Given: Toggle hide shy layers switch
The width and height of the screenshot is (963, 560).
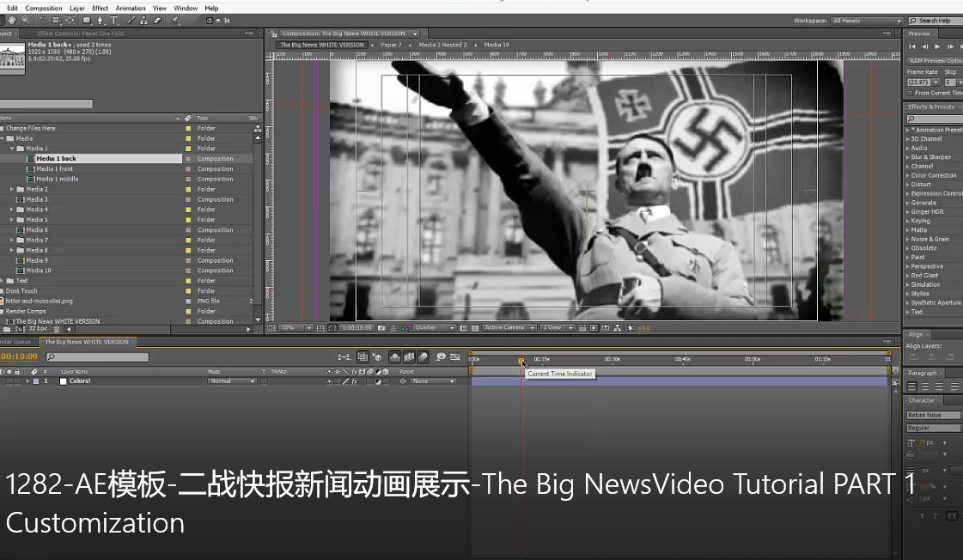Looking at the screenshot, I should [x=395, y=356].
